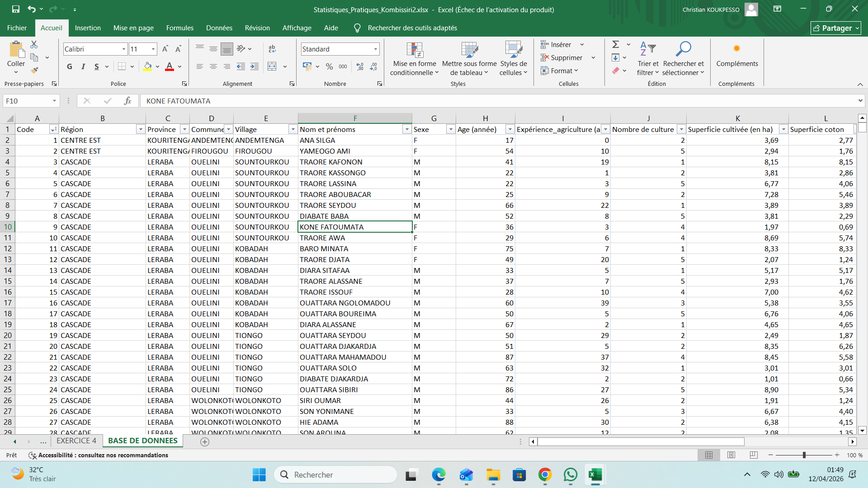Open Excel from the Windows taskbar

tap(595, 475)
